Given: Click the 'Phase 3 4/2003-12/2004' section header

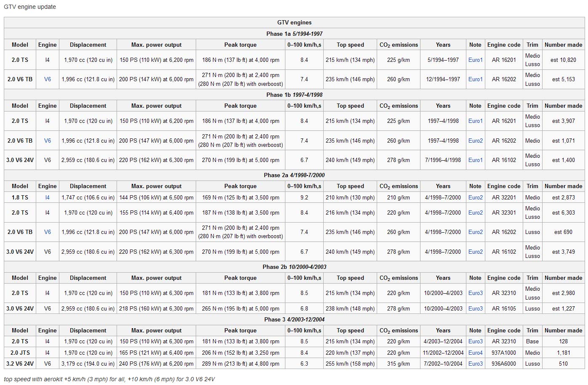Looking at the screenshot, I should click(294, 319).
